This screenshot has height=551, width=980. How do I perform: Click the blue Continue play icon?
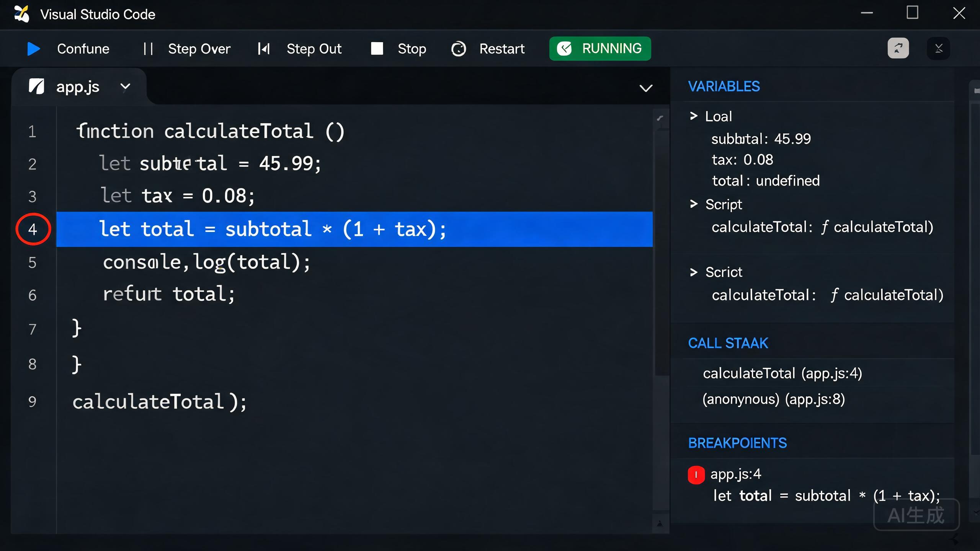coord(34,49)
